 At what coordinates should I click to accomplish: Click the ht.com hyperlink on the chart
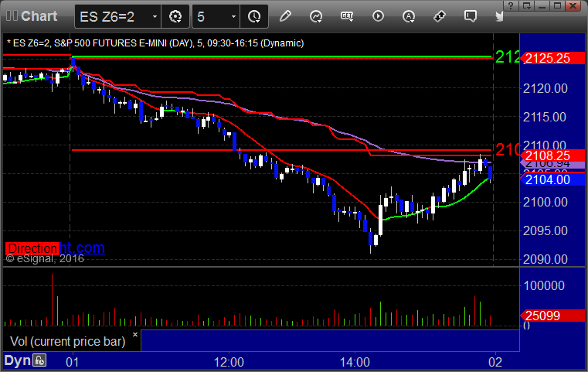[82, 247]
